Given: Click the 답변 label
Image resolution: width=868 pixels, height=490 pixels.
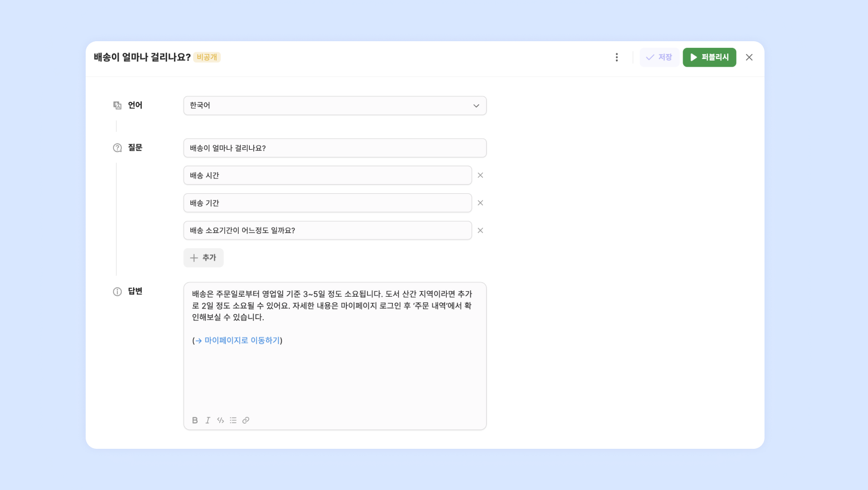Looking at the screenshot, I should pyautogui.click(x=135, y=291).
